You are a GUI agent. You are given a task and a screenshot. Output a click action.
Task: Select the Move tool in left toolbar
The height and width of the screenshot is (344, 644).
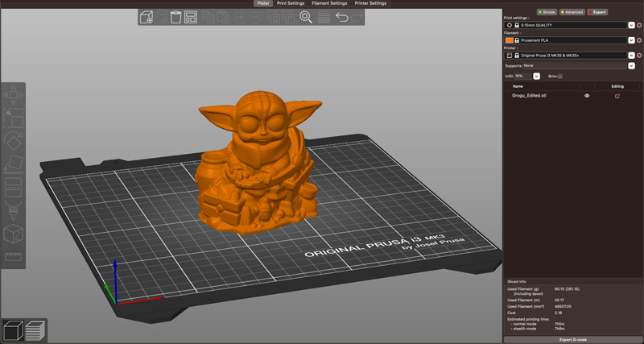pyautogui.click(x=13, y=95)
